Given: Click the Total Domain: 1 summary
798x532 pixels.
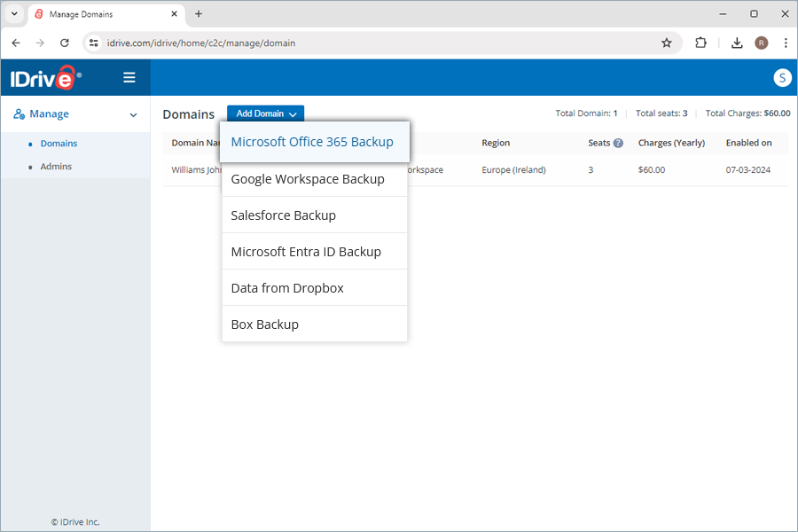Looking at the screenshot, I should (x=586, y=113).
